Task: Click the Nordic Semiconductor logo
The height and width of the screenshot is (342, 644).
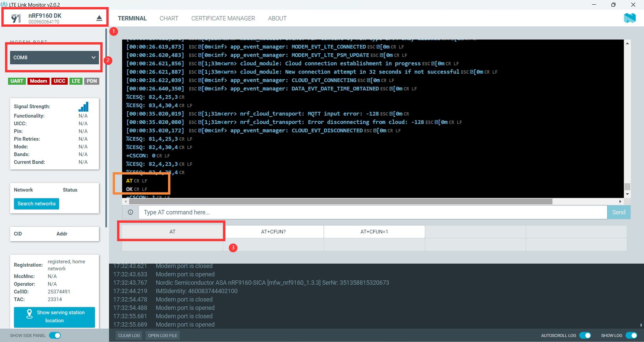Action: point(629,18)
